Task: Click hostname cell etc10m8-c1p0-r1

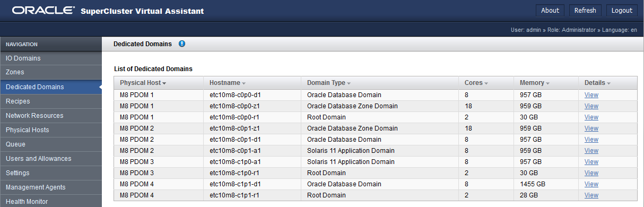Action: 252,173
